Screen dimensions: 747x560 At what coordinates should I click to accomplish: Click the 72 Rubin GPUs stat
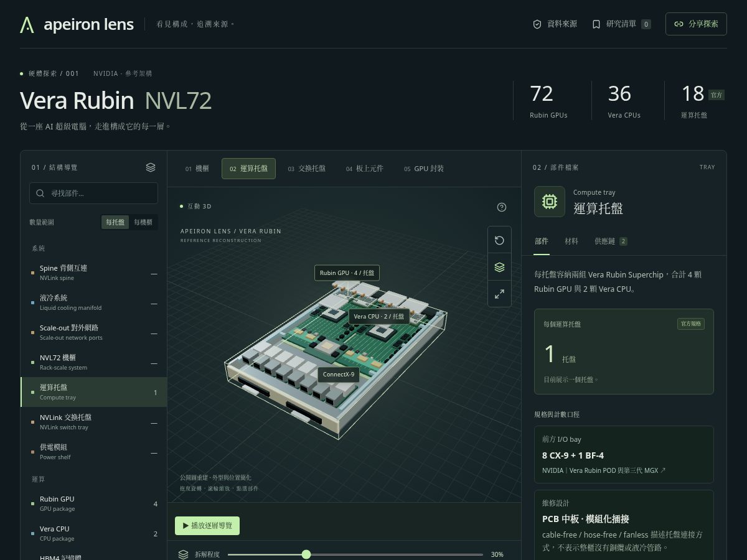click(548, 101)
